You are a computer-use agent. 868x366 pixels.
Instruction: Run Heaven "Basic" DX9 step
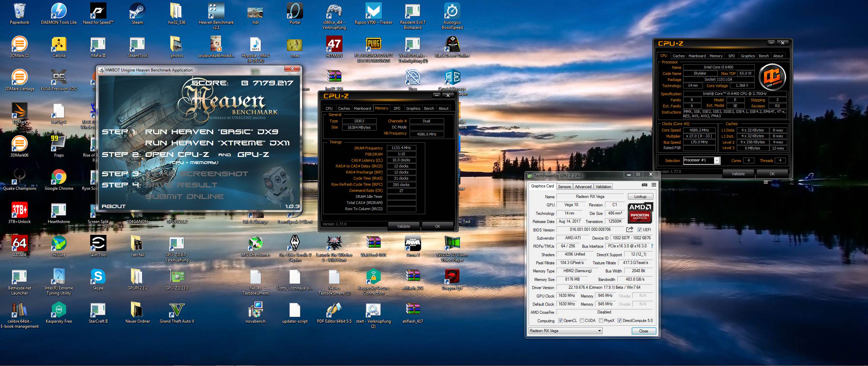point(212,131)
